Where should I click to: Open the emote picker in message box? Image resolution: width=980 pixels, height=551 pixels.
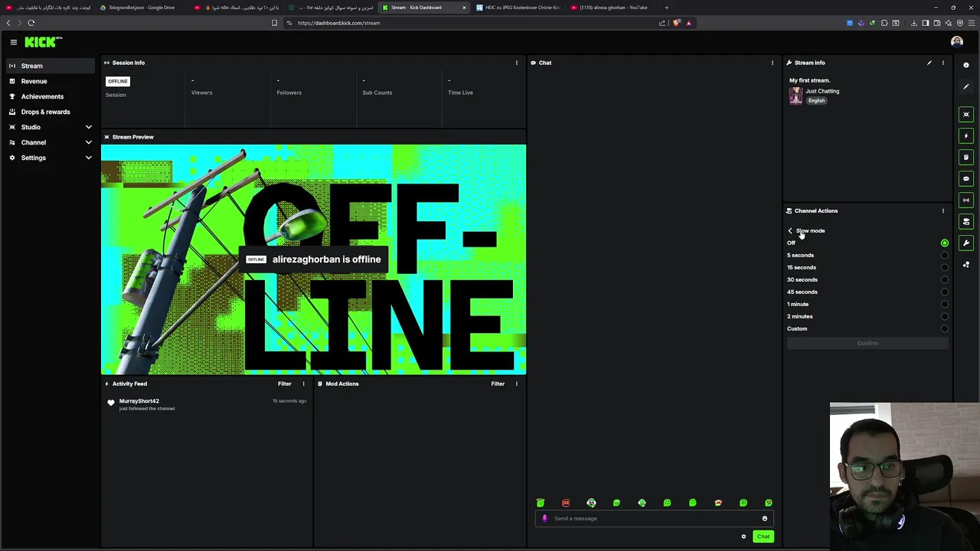pos(764,518)
